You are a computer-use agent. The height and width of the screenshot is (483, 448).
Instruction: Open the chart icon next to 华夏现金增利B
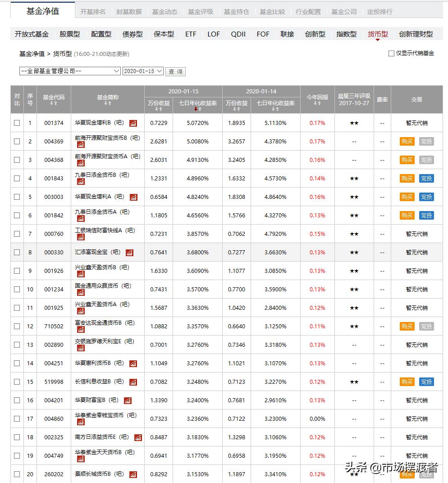click(133, 123)
